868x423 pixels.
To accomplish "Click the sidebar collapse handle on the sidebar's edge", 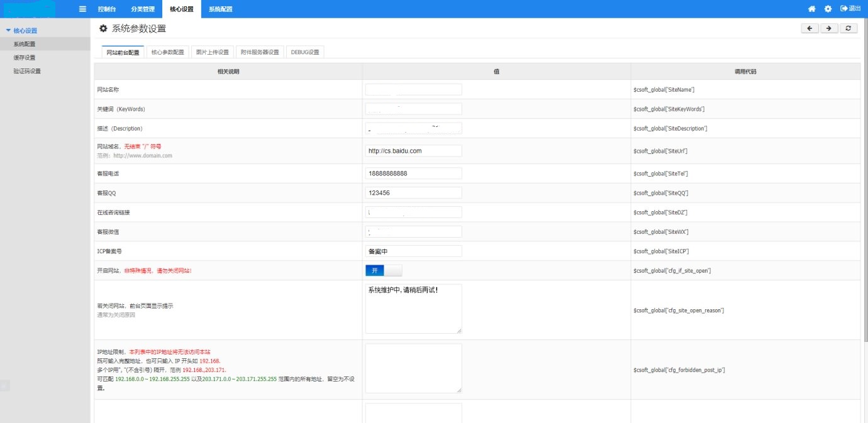I will click(4, 386).
